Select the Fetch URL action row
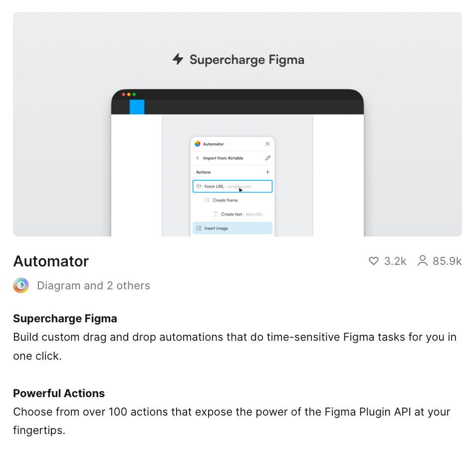The image size is (476, 450). click(233, 186)
